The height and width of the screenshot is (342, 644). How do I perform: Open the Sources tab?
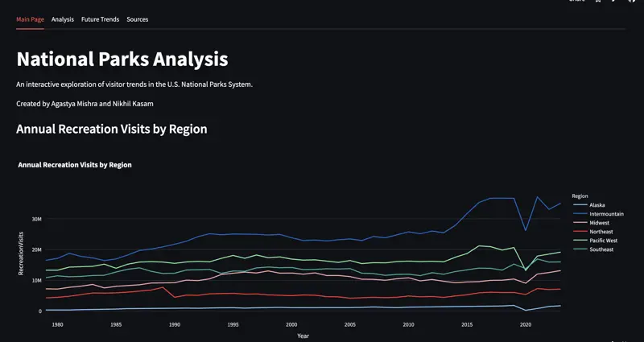pyautogui.click(x=138, y=19)
